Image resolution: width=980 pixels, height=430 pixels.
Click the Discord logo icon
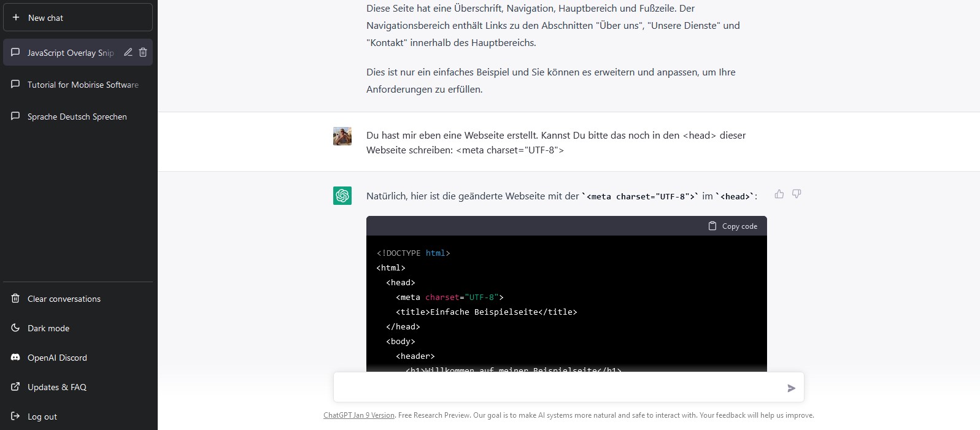[x=15, y=357]
